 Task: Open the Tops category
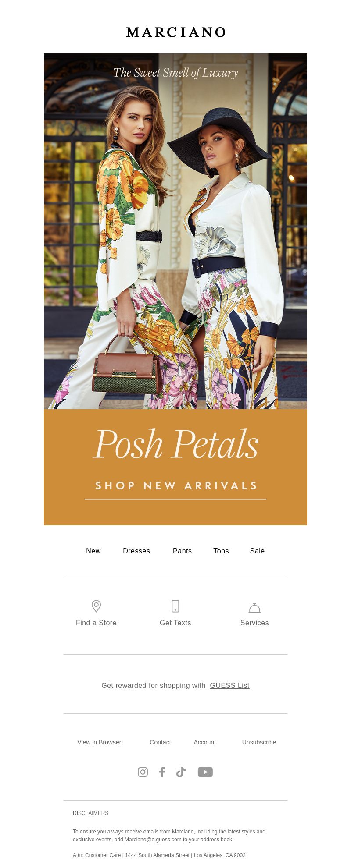coord(221,551)
